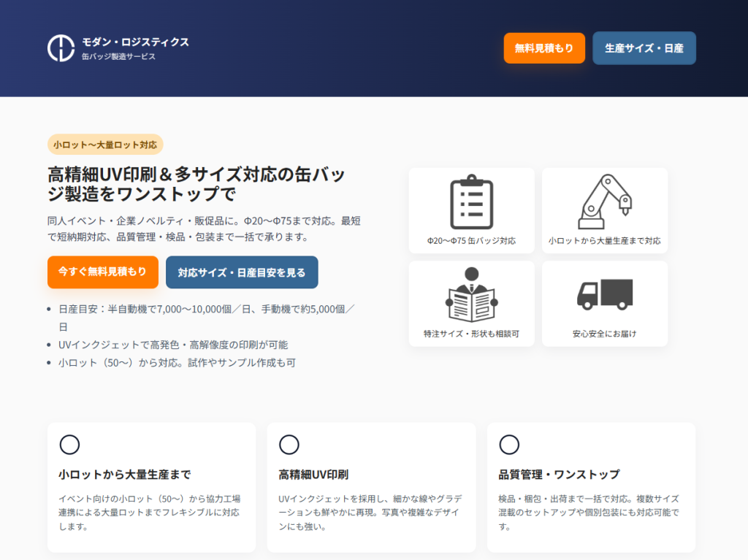Click the main hero headline text
Viewport: 748px width, 560px height.
[196, 185]
